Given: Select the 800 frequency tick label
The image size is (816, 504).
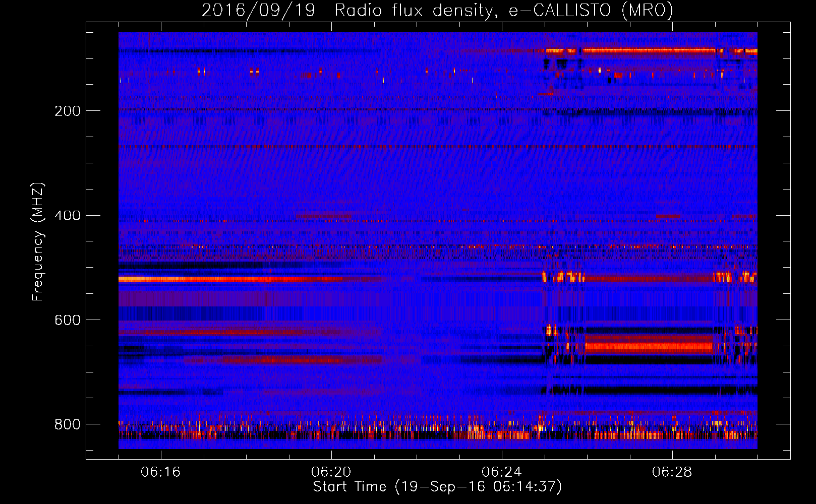Looking at the screenshot, I should tap(68, 424).
